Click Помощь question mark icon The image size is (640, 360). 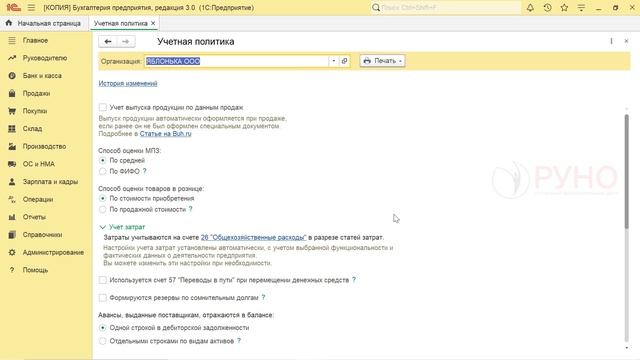12,270
